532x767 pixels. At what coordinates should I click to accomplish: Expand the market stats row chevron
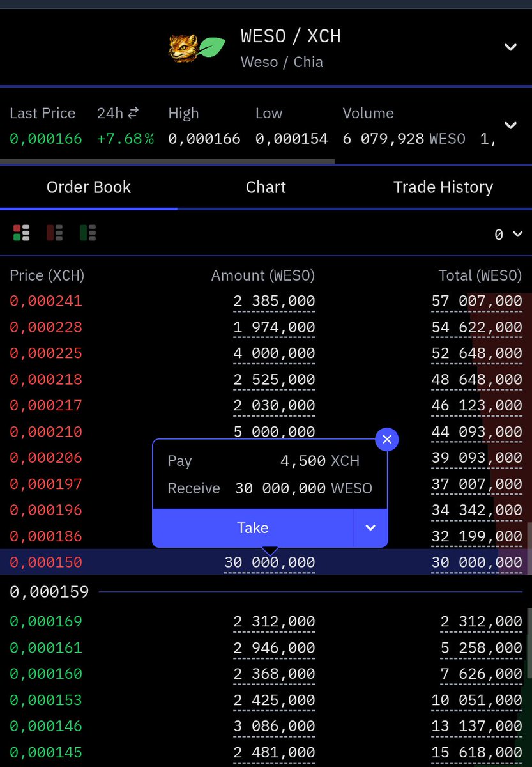pyautogui.click(x=510, y=125)
